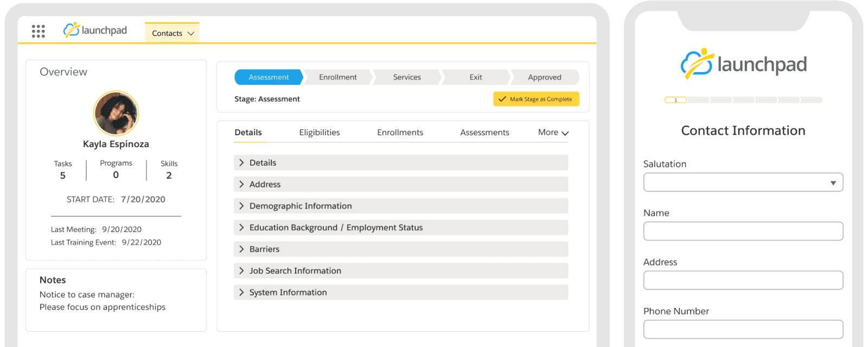
Task: Expand Education Background / Employment Status section
Action: (401, 228)
